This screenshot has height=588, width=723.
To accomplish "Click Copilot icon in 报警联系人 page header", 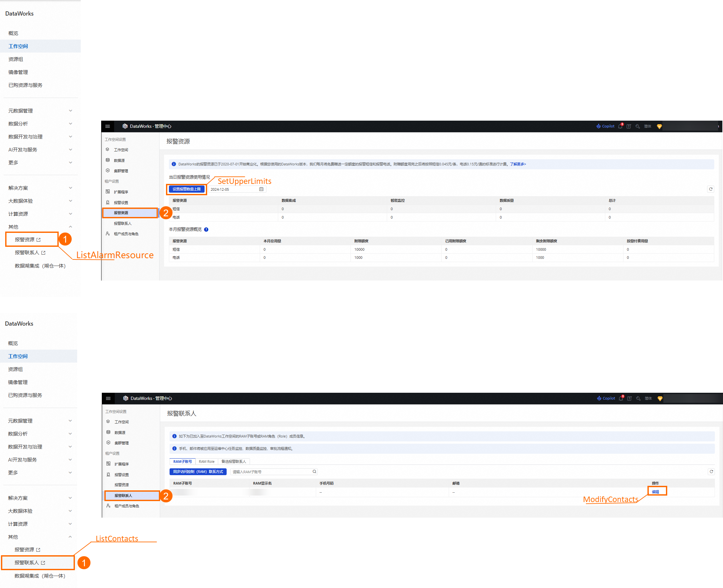I will [599, 399].
